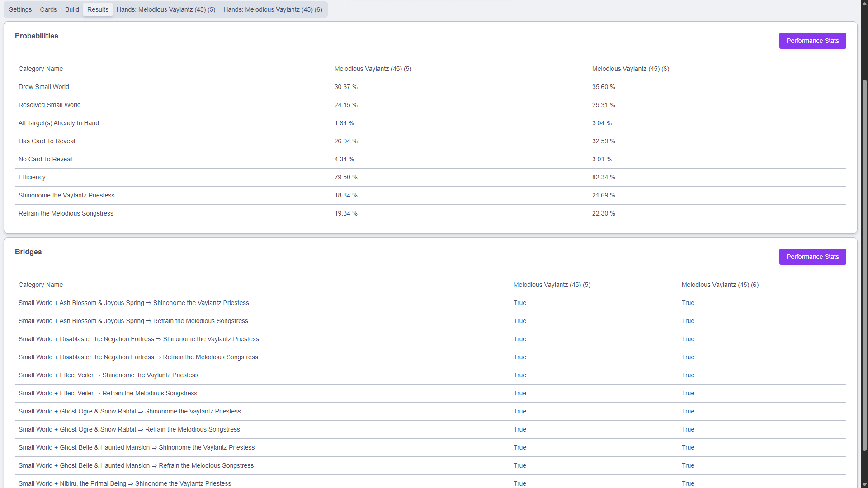Viewport: 868px width, 488px height.
Task: Click the 3.01 % value
Action: coord(602,159)
